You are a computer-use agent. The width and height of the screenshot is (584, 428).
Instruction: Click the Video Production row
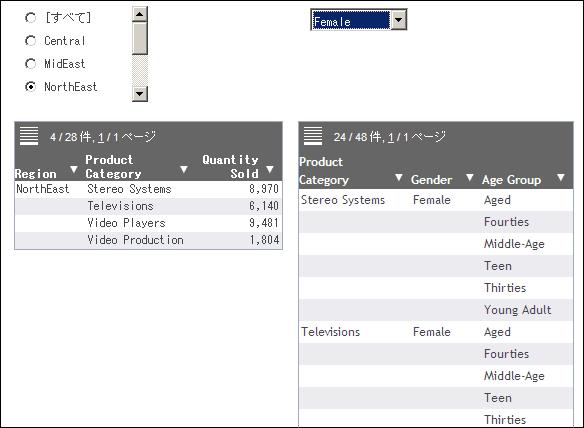click(149, 240)
